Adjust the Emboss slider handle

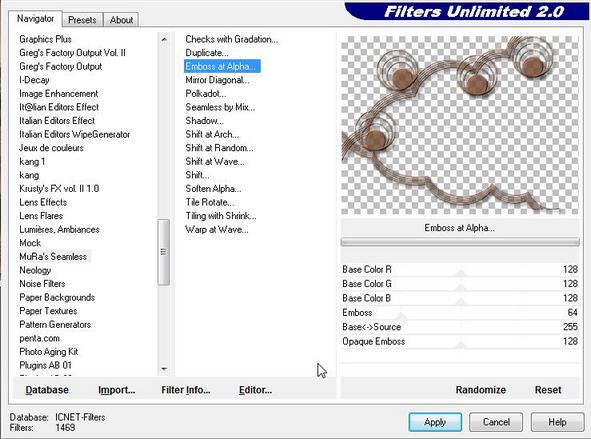pyautogui.click(x=401, y=315)
